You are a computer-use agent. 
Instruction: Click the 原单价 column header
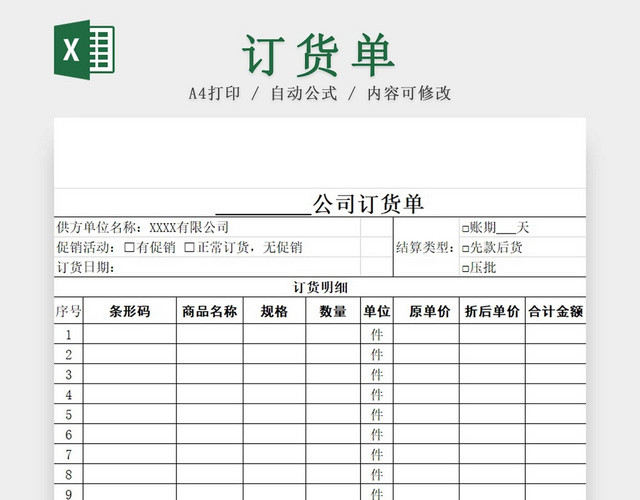[426, 311]
